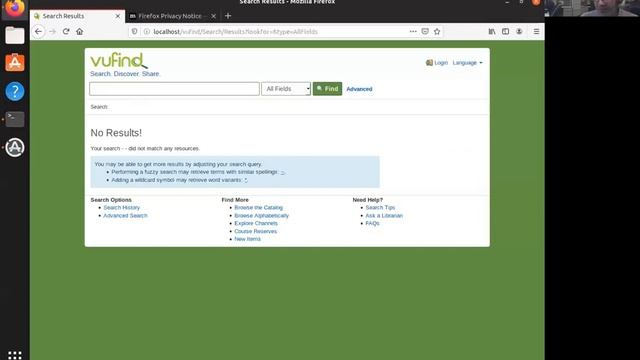Open Search History link
The image size is (640, 360).
point(122,207)
